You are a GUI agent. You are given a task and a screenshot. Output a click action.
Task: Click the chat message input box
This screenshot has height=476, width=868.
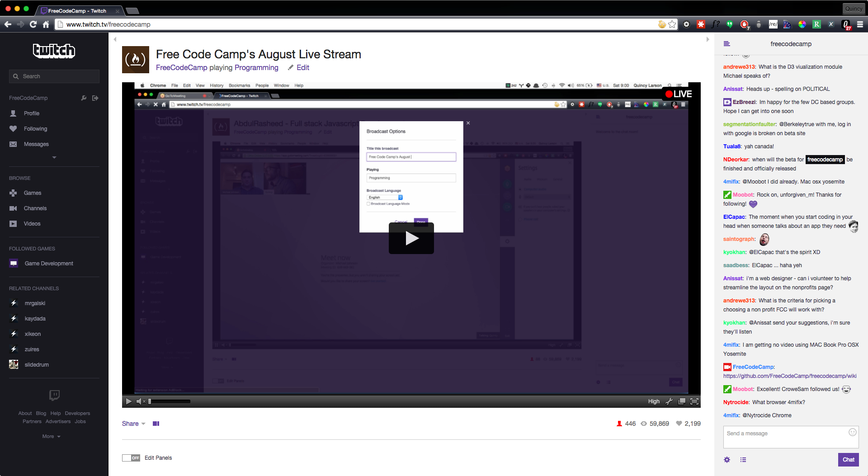(x=791, y=437)
